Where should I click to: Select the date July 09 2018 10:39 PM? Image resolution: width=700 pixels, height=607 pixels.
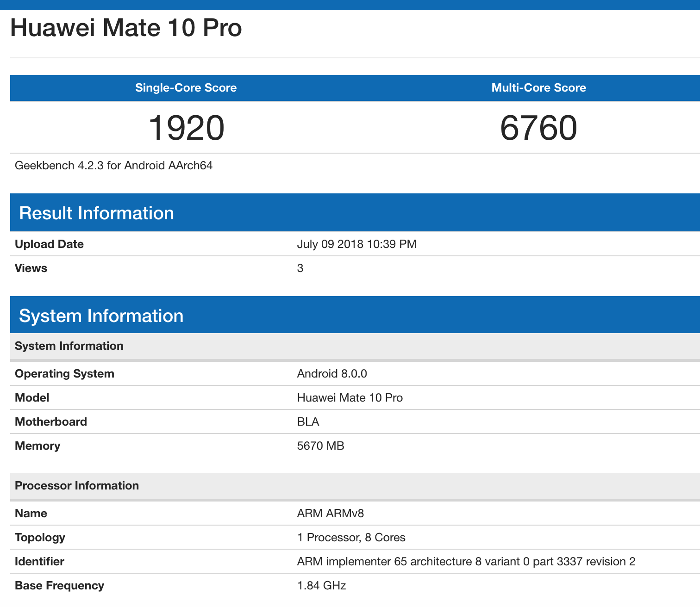pos(356,244)
